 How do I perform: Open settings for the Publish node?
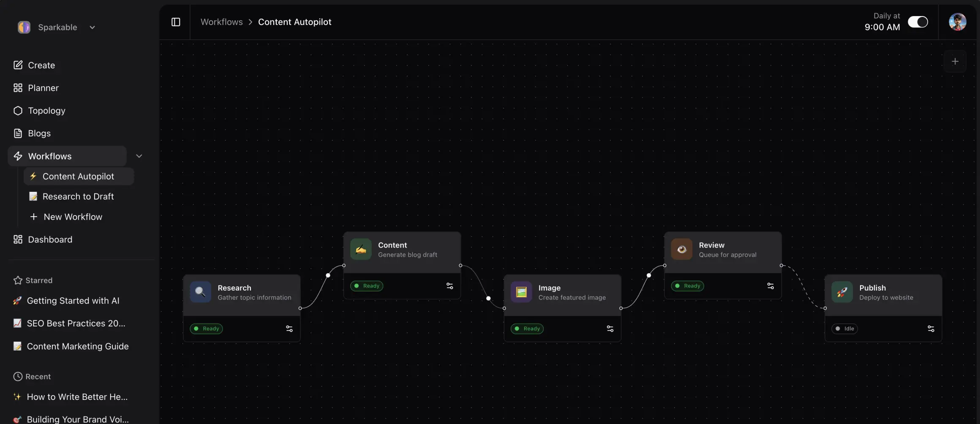pyautogui.click(x=931, y=329)
